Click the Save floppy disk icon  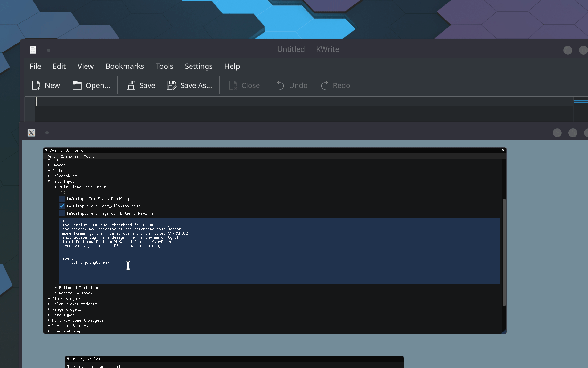(x=131, y=85)
